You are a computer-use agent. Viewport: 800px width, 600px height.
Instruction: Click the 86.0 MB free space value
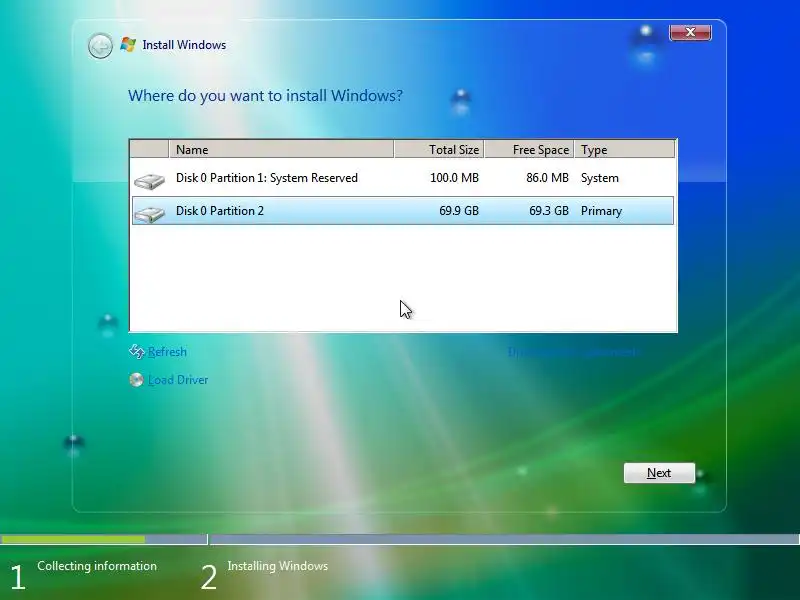[x=547, y=178]
